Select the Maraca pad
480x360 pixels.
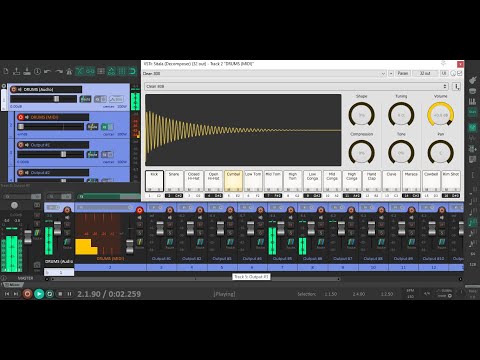pyautogui.click(x=411, y=181)
